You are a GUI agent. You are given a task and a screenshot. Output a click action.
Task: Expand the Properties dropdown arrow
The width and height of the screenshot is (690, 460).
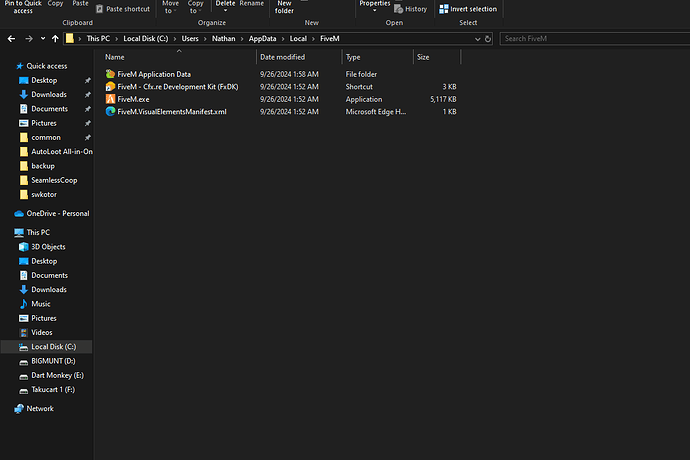coord(375,11)
